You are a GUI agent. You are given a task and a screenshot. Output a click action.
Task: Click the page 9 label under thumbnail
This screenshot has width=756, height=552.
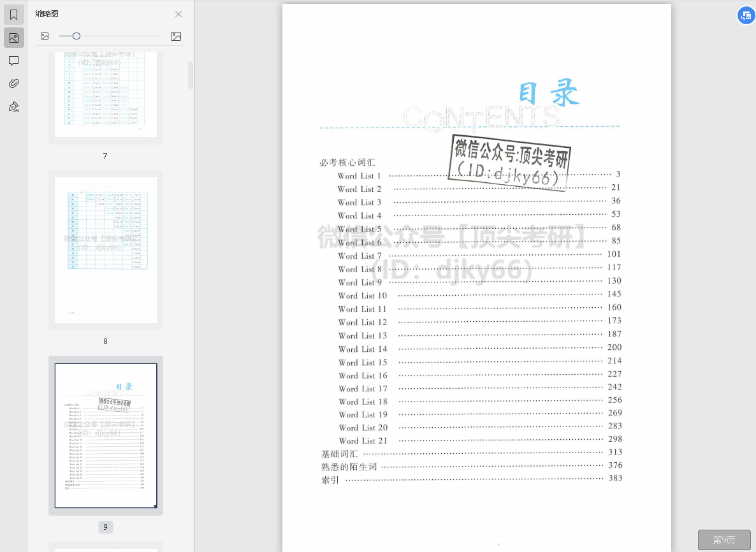click(106, 527)
